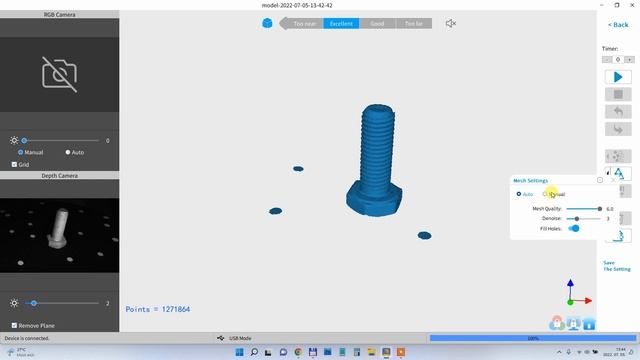Click Save The Setting link
The image size is (640, 360).
[617, 266]
